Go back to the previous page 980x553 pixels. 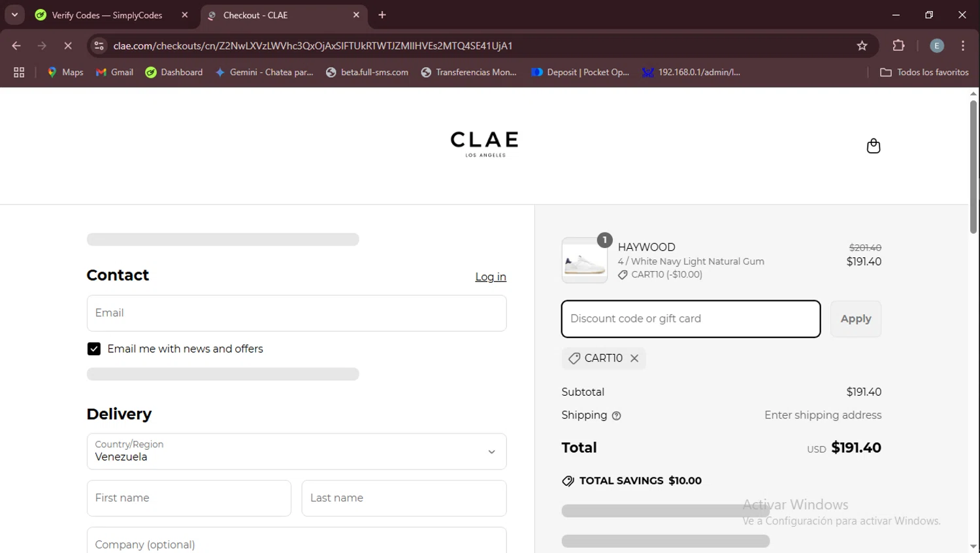16,46
